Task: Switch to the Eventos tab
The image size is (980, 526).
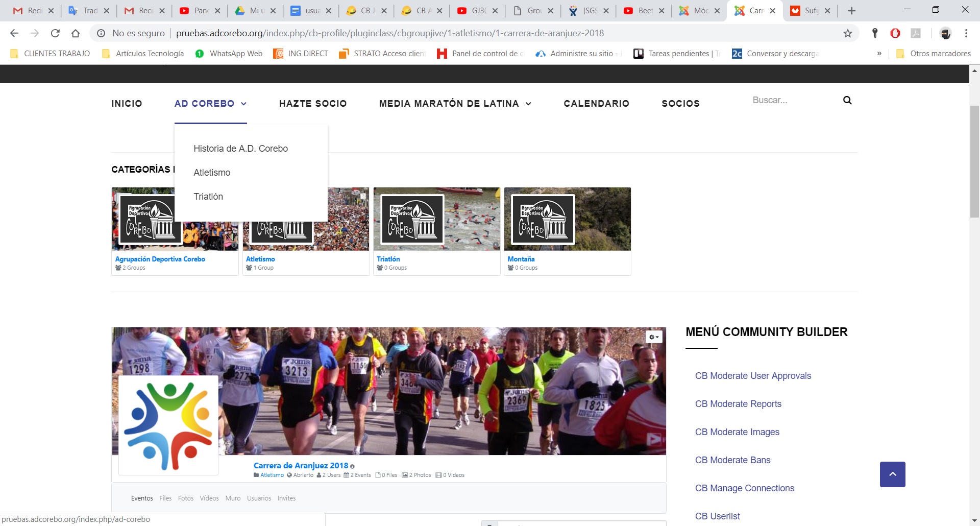Action: point(142,498)
